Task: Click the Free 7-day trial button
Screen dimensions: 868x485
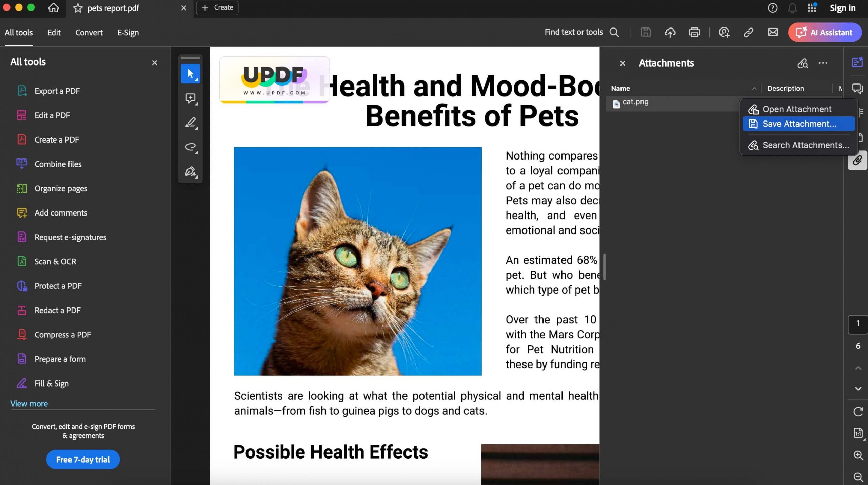Action: (x=83, y=460)
